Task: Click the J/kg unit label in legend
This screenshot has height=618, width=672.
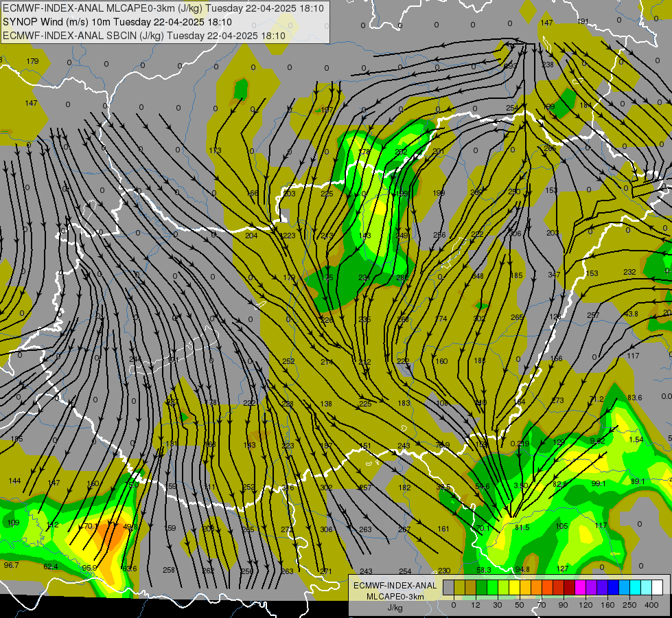Action: click(395, 607)
